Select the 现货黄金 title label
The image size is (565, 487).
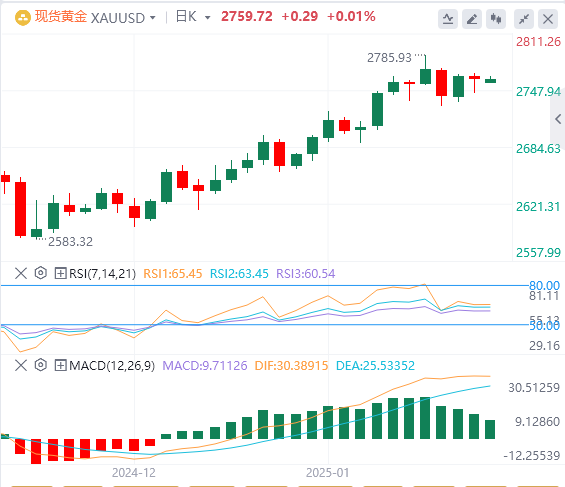click(61, 17)
